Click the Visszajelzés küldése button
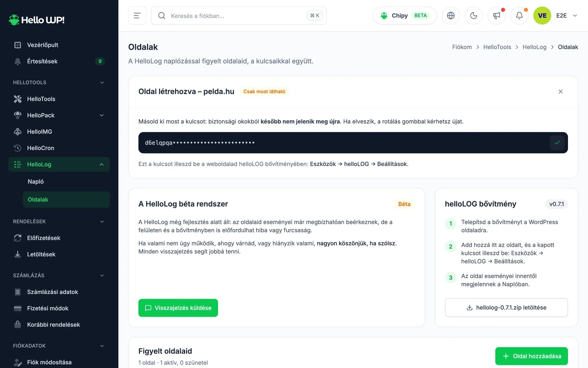Viewport: 588px width, 368px height. 178,308
